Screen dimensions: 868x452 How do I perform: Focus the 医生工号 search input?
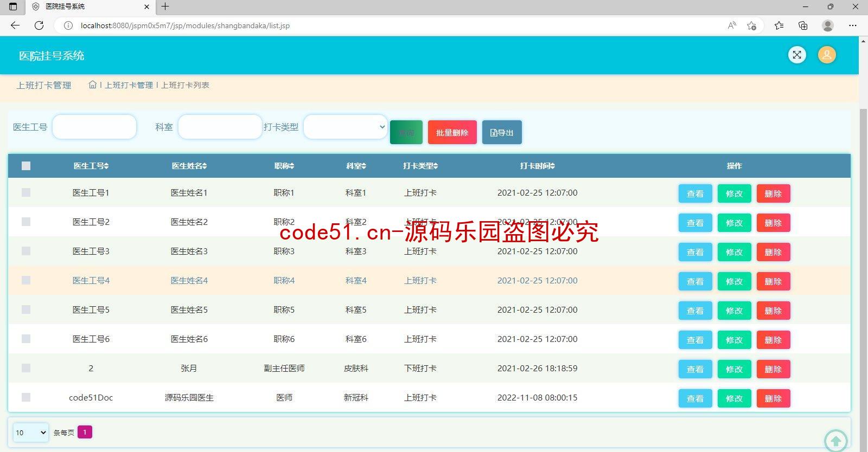(94, 127)
